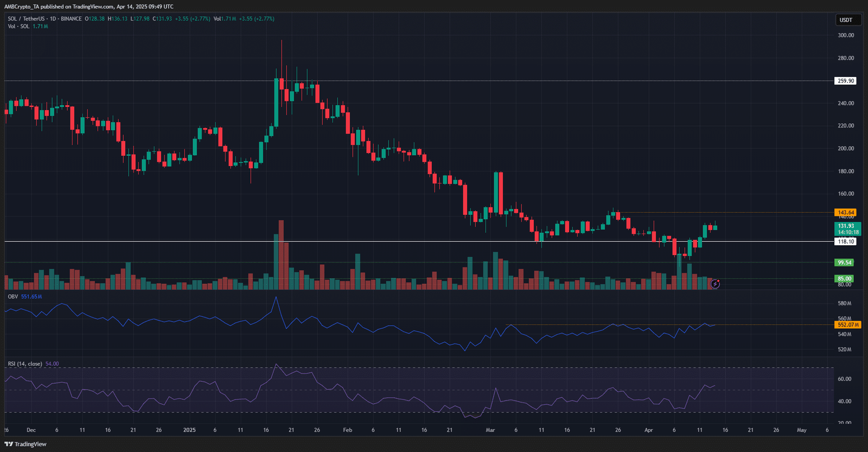This screenshot has height=452, width=868.
Task: Click the TradingView logo at bottom left
Action: tap(25, 444)
